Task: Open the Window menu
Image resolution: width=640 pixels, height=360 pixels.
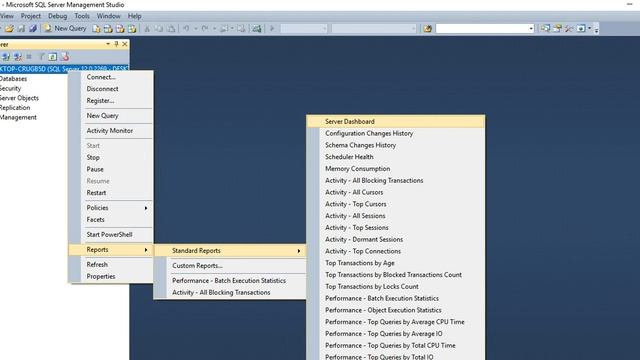Action: (109, 16)
